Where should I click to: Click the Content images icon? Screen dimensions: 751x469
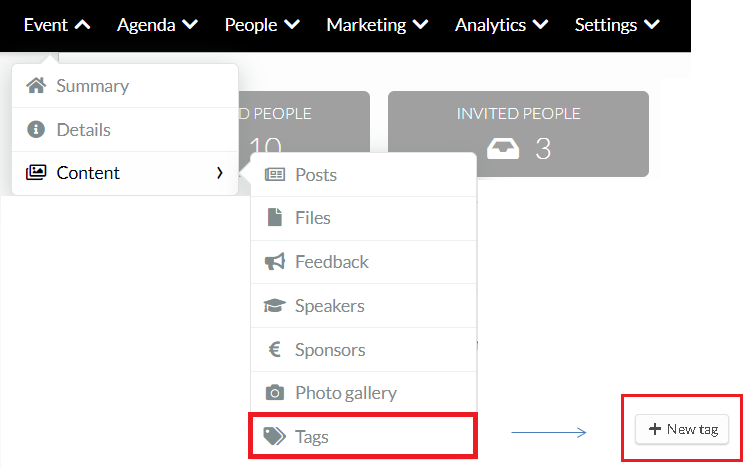36,172
